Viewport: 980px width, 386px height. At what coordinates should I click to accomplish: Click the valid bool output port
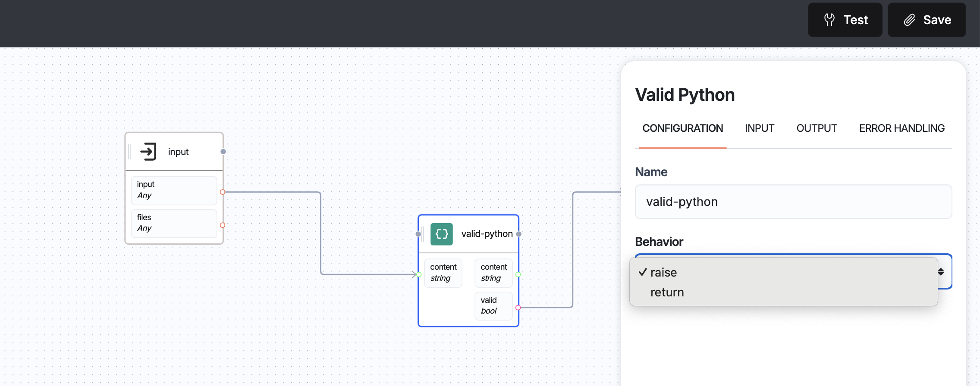pyautogui.click(x=518, y=308)
